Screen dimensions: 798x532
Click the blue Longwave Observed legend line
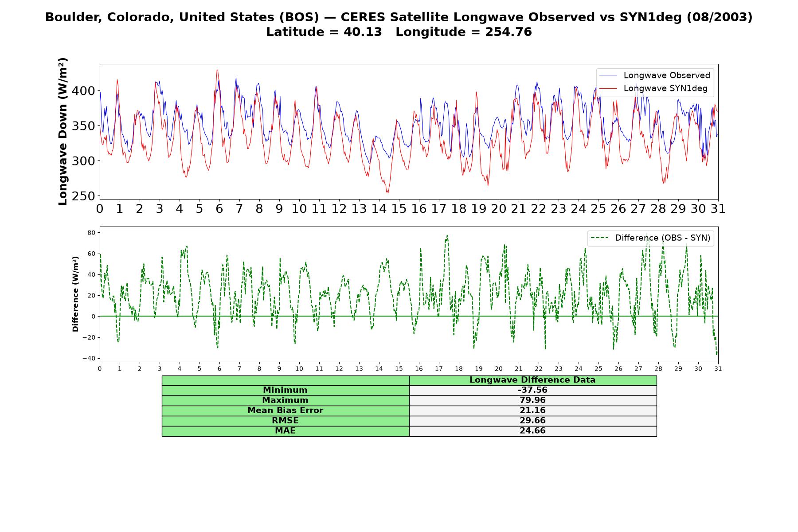click(608, 75)
